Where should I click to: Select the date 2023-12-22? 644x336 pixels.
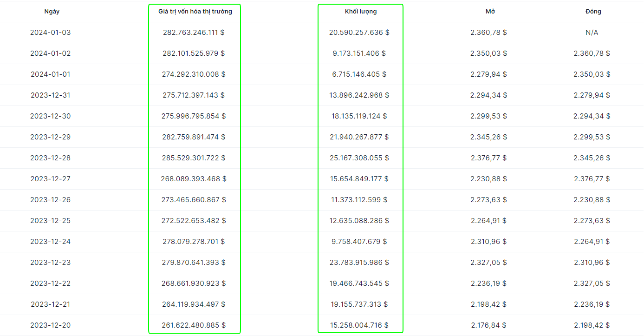click(51, 283)
